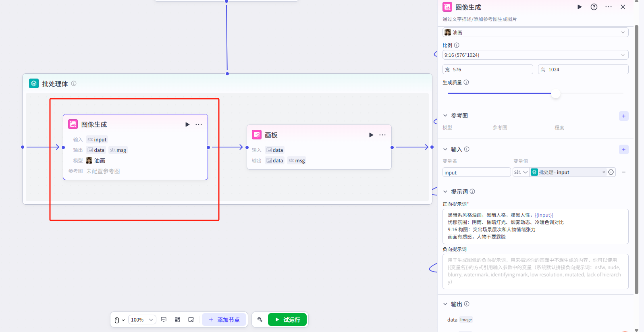Collapse the 提示词 section
The image size is (644, 332).
[445, 192]
